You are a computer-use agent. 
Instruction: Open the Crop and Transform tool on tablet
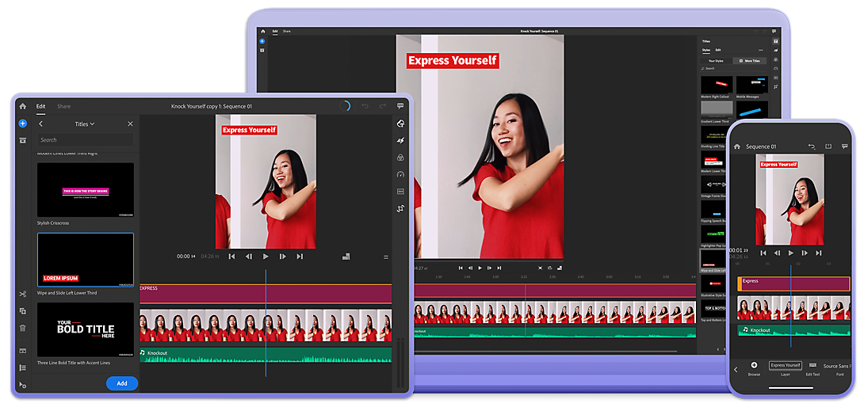click(x=401, y=208)
